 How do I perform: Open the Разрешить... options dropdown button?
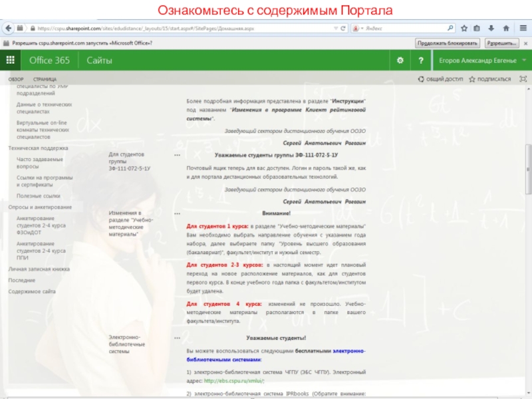click(x=502, y=43)
